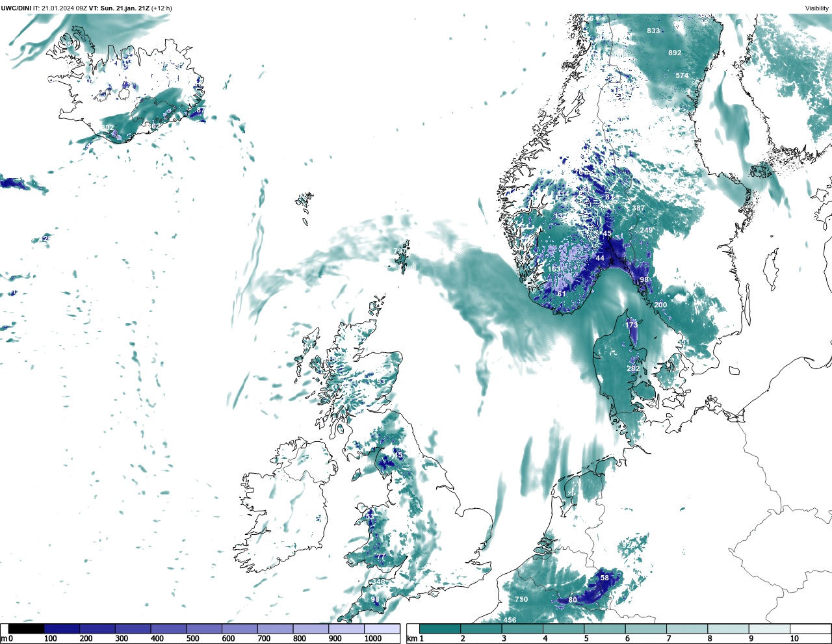The image size is (832, 644).
Task: Click the '282' value over Denmark
Action: pos(633,368)
